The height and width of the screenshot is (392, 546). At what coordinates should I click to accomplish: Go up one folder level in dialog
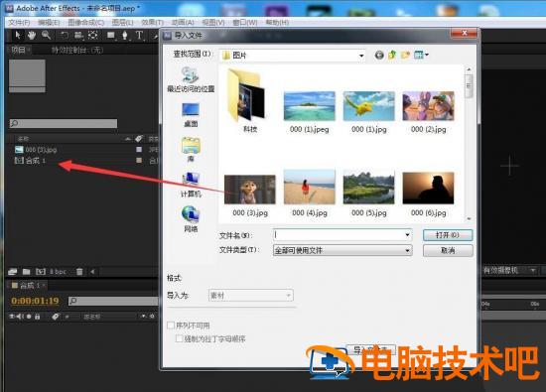[392, 55]
